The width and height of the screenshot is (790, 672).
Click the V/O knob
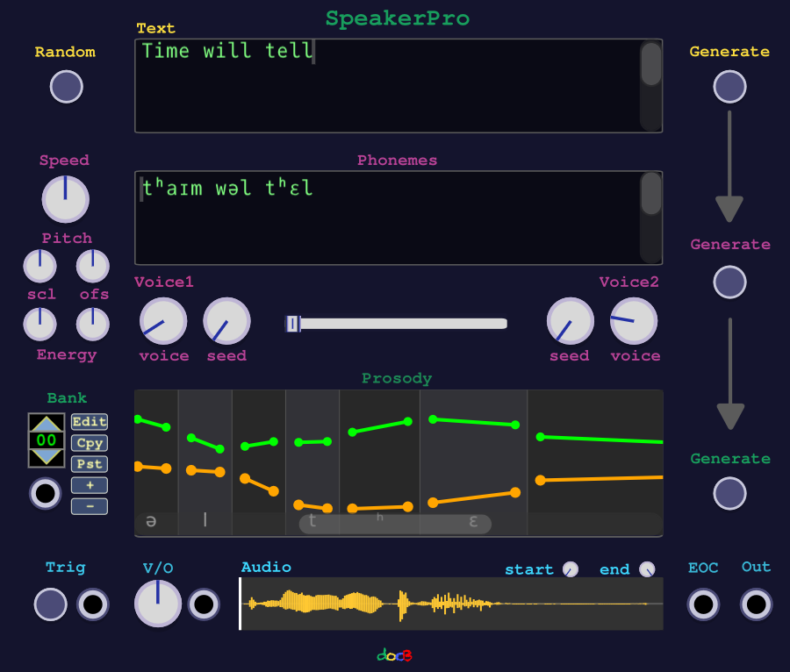(x=158, y=604)
